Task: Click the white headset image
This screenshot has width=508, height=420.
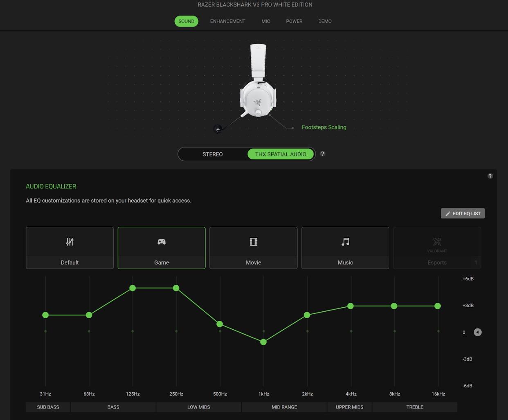Action: [x=258, y=80]
